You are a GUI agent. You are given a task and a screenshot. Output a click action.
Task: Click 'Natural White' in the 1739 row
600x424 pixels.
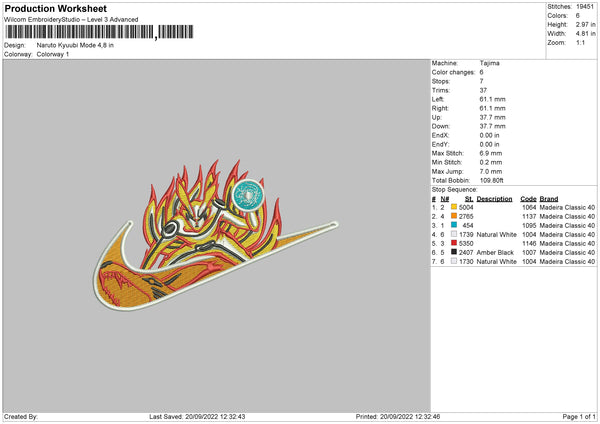point(497,235)
